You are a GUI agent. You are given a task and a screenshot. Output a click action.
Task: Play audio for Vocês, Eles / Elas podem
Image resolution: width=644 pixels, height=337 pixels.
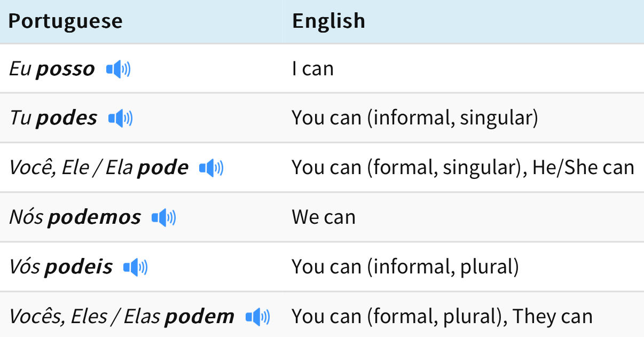pyautogui.click(x=258, y=317)
